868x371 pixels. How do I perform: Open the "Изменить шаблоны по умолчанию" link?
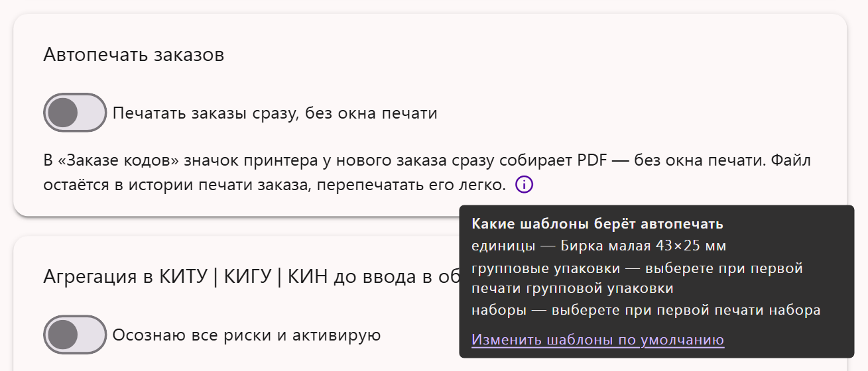coord(597,340)
